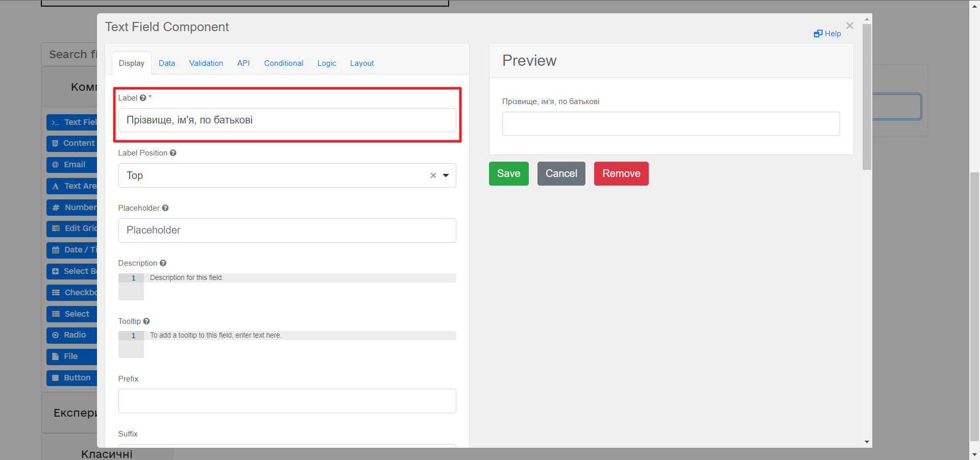Expand the Label Position dropdown arrow
Viewport: 980px width, 460px height.
coord(446,175)
